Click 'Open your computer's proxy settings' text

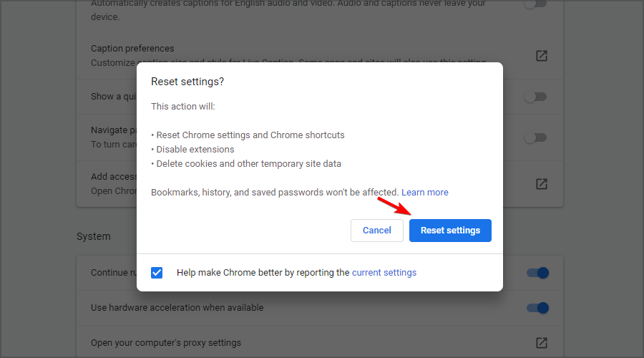click(166, 342)
